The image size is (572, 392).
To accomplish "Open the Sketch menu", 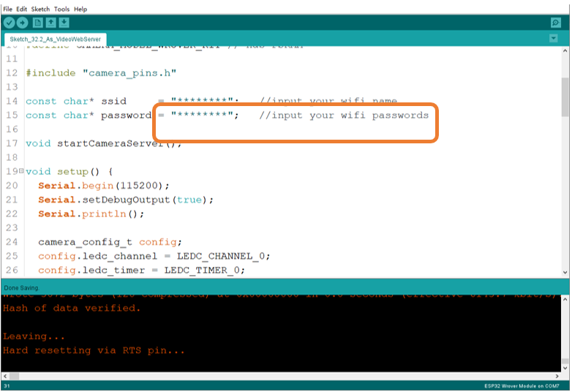I will pos(40,9).
